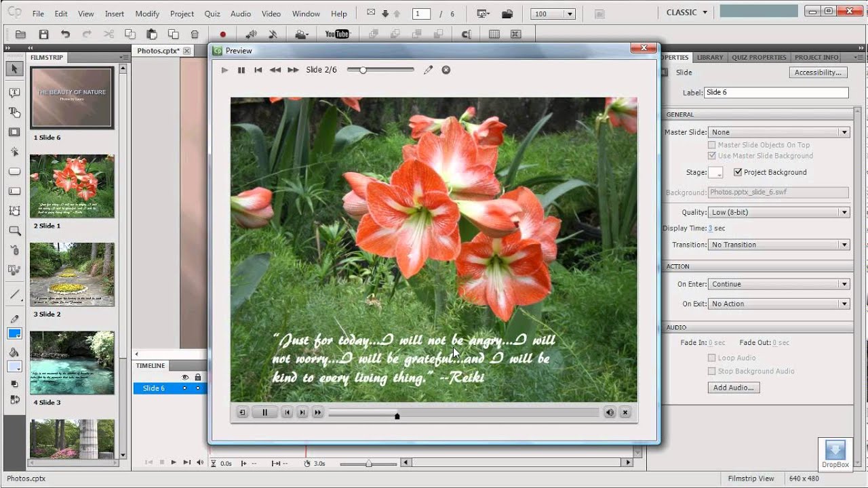Click the DropBox icon in the bottom corner
This screenshot has width=868, height=488.
coord(835,454)
